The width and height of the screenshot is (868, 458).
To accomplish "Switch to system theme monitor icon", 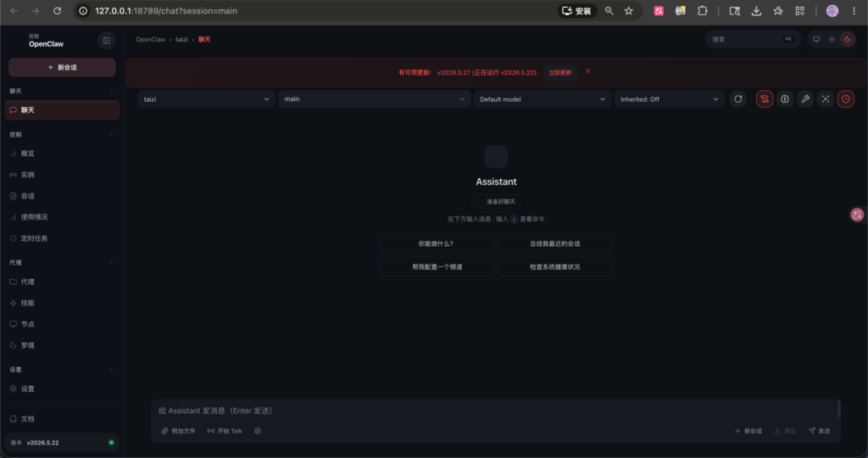I will tap(816, 39).
